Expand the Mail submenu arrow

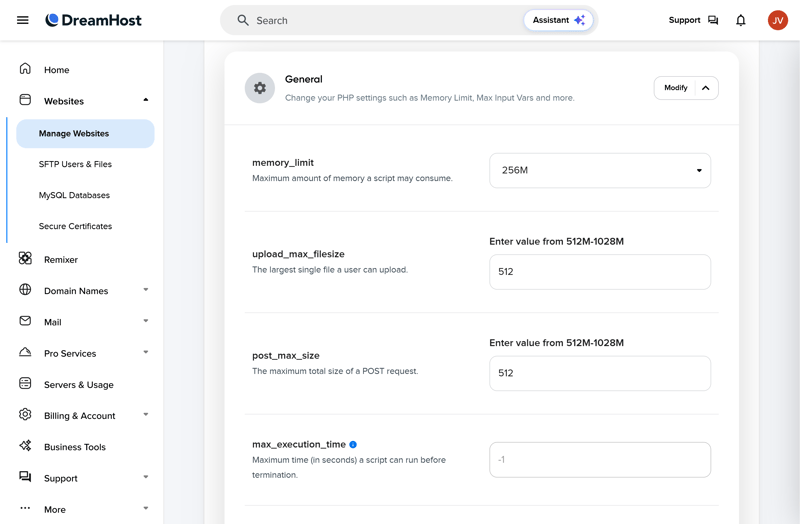click(146, 321)
